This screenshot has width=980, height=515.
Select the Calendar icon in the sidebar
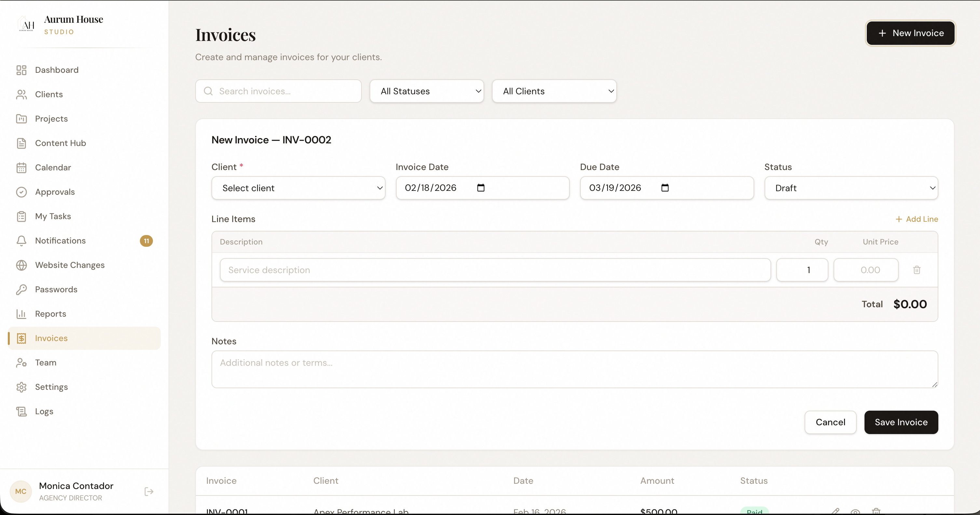(x=22, y=167)
